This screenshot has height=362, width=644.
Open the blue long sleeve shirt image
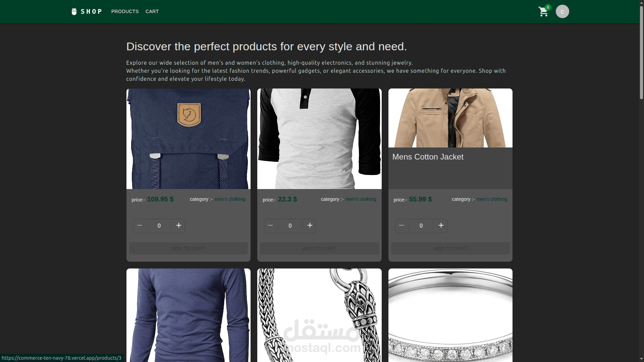point(188,315)
